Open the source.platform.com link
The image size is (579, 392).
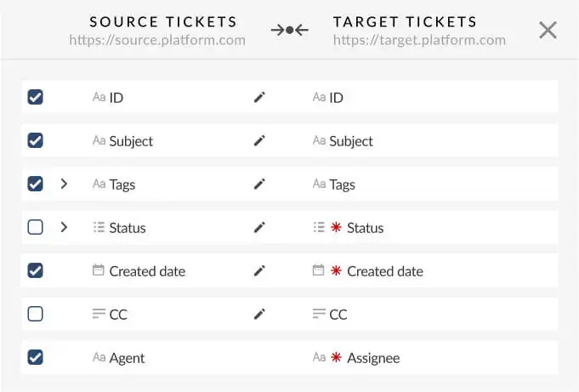(x=157, y=40)
